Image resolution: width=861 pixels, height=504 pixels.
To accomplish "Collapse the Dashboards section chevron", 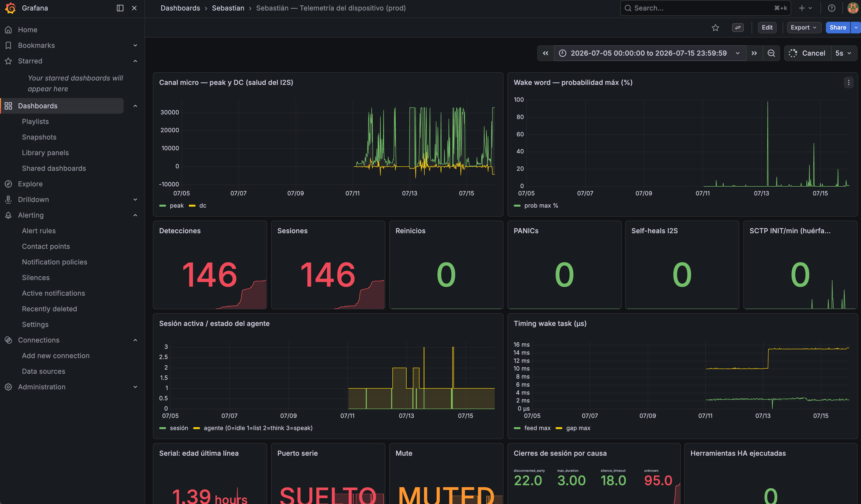I will 135,106.
